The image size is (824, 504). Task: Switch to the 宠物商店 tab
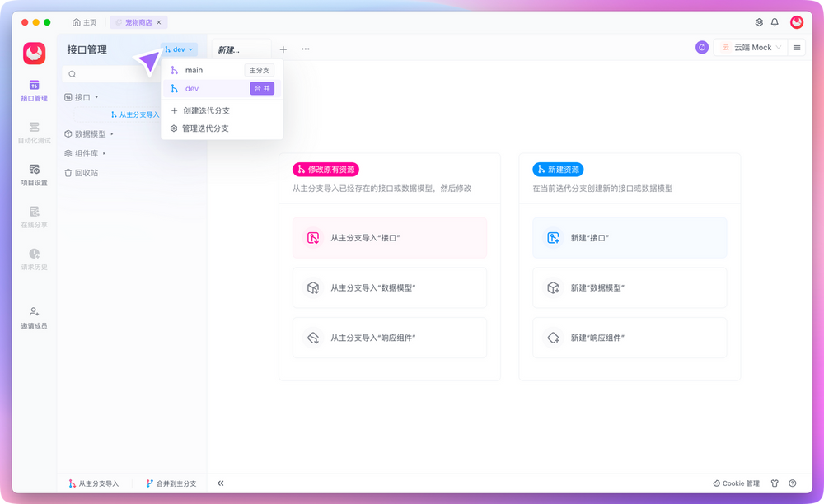(x=138, y=22)
